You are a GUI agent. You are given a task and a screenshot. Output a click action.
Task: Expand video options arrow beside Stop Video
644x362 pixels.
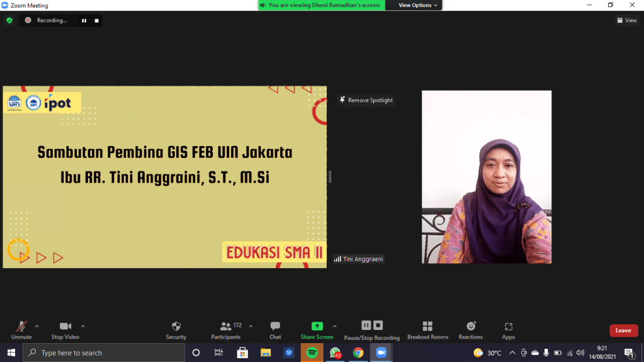tap(83, 326)
